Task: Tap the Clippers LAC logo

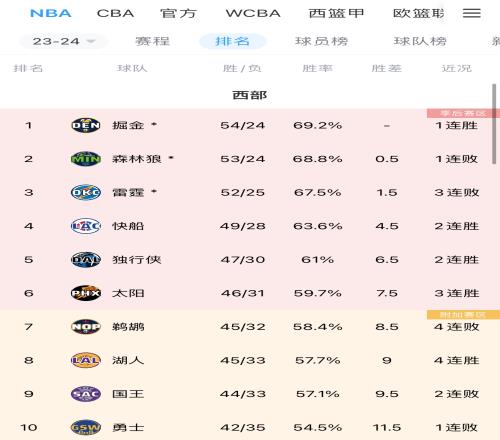Action: (x=86, y=226)
